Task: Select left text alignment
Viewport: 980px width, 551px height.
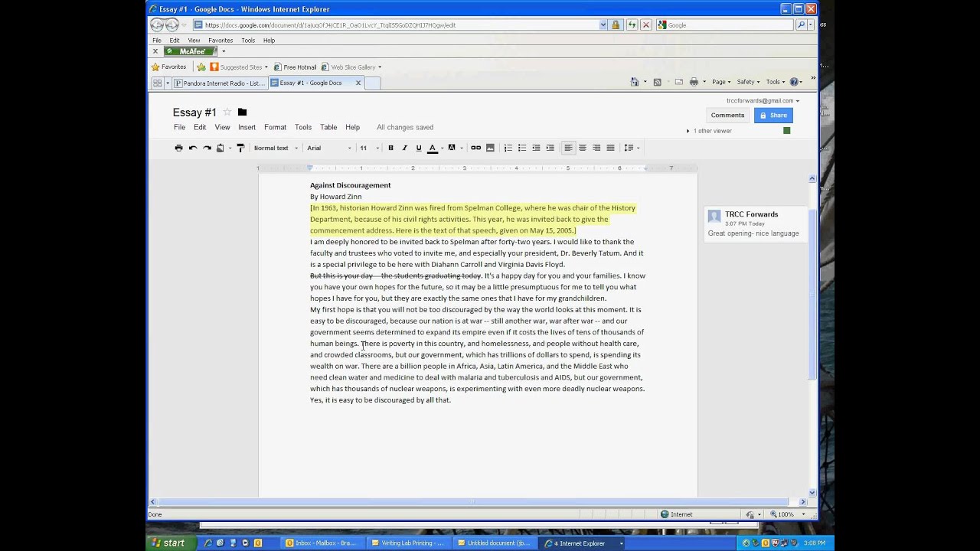Action: coord(568,148)
